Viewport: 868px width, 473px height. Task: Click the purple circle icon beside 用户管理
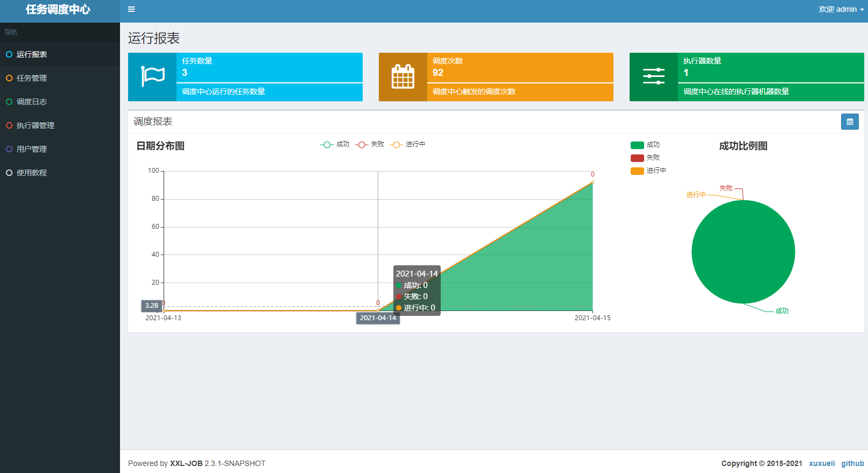click(9, 149)
